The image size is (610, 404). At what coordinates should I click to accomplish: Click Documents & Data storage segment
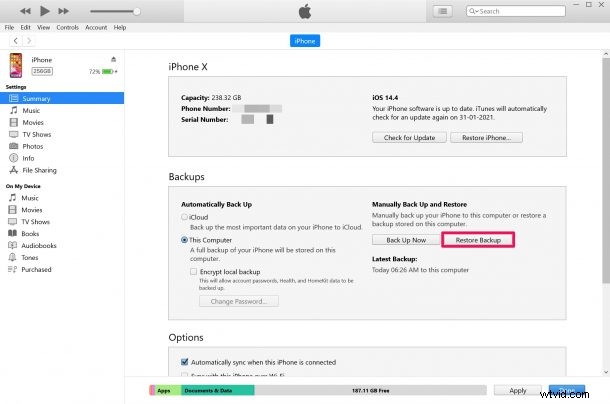[218, 390]
